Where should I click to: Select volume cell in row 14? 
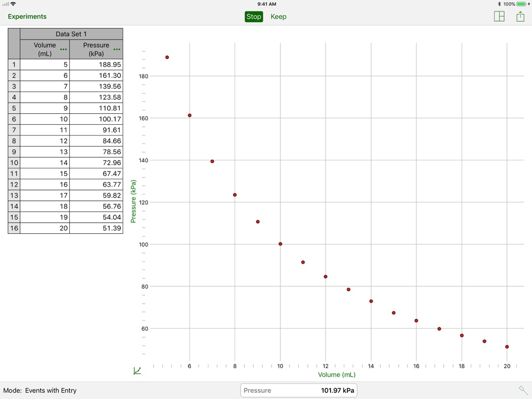click(45, 206)
